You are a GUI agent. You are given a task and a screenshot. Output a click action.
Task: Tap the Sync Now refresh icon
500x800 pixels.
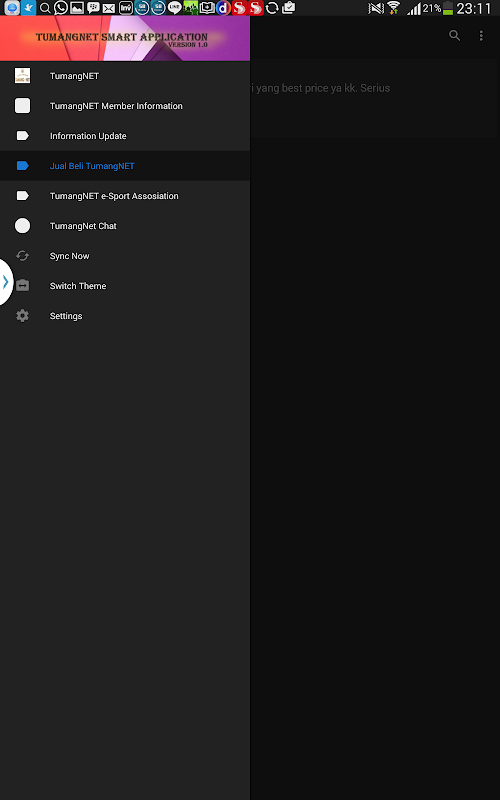click(x=22, y=256)
